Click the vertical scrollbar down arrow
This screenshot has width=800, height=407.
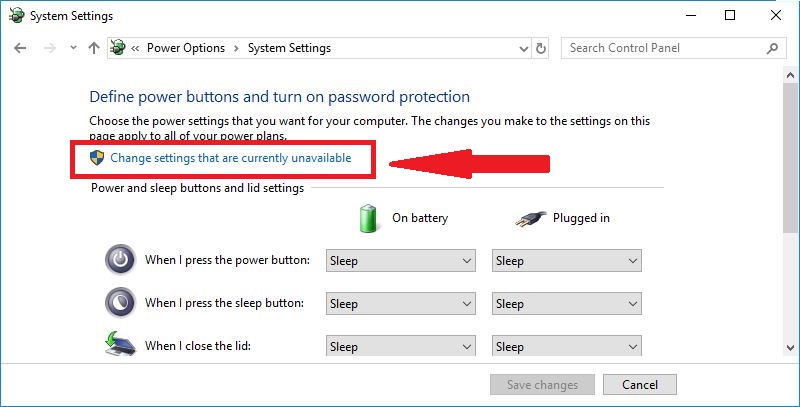(x=790, y=348)
